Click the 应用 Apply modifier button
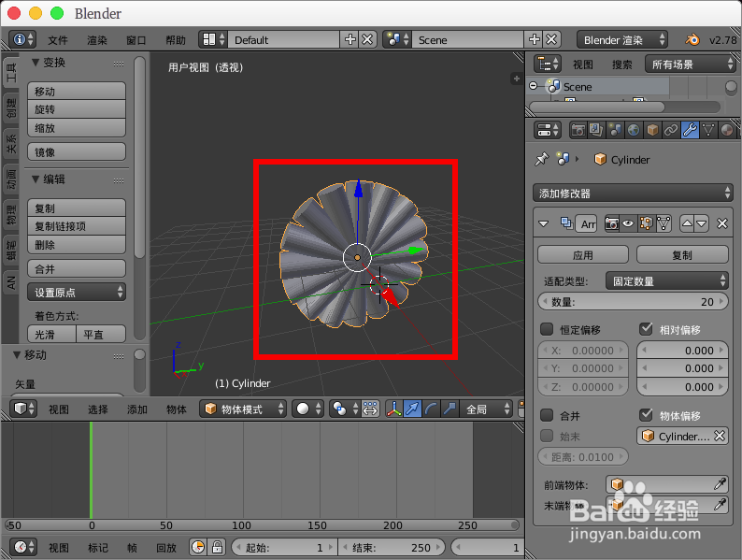 click(x=583, y=254)
